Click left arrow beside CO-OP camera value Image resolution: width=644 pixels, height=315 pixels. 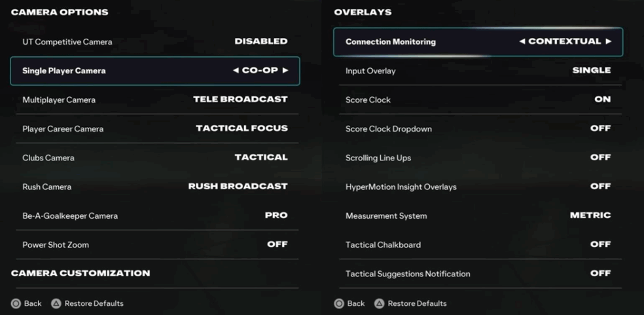click(236, 71)
